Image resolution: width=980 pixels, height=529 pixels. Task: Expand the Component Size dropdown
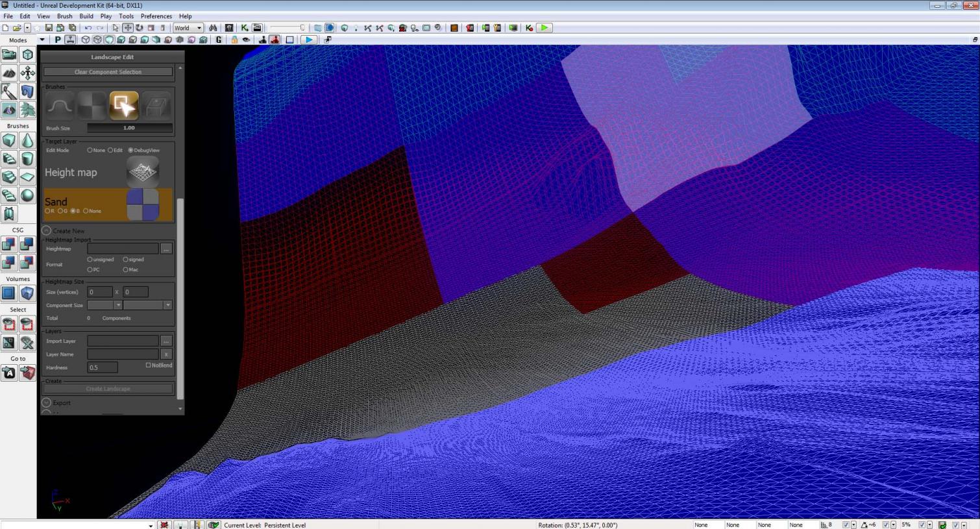(x=119, y=305)
